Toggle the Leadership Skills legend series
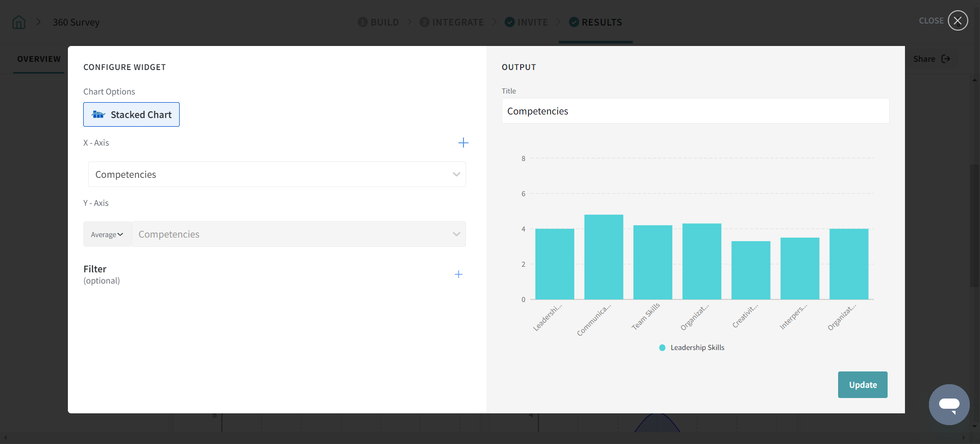This screenshot has width=980, height=444. (x=692, y=347)
